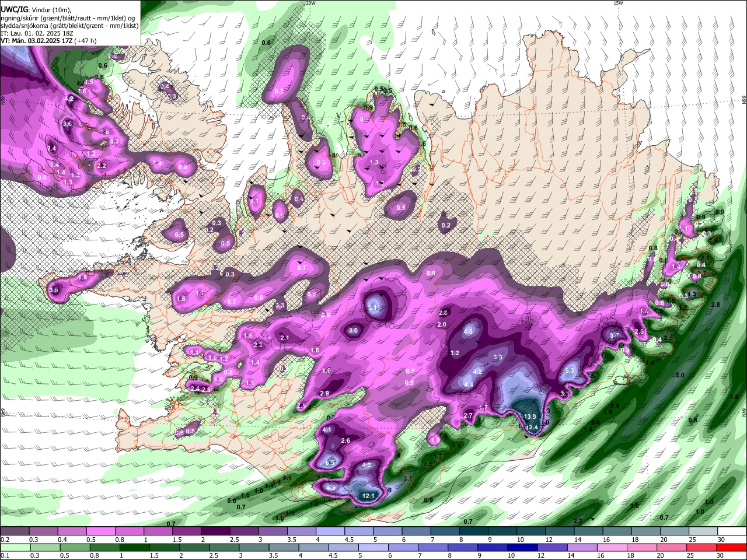Click the IT: Lau. 01. 02. 2025 18Z line
Screen dimensions: 747x560
click(x=37, y=33)
